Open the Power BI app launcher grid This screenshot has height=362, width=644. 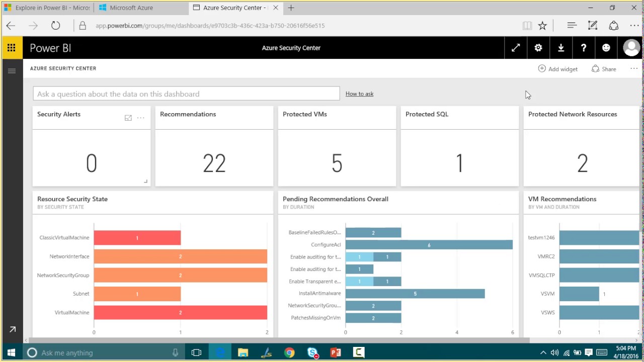coord(12,48)
